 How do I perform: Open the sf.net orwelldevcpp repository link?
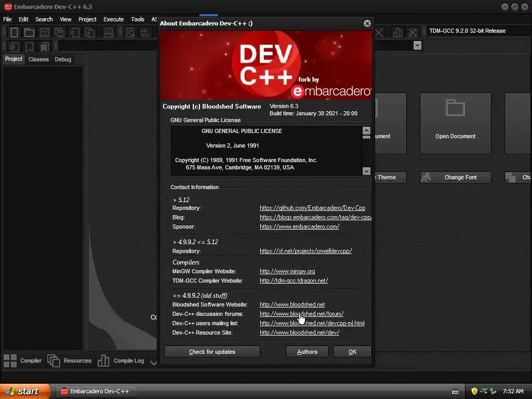305,251
